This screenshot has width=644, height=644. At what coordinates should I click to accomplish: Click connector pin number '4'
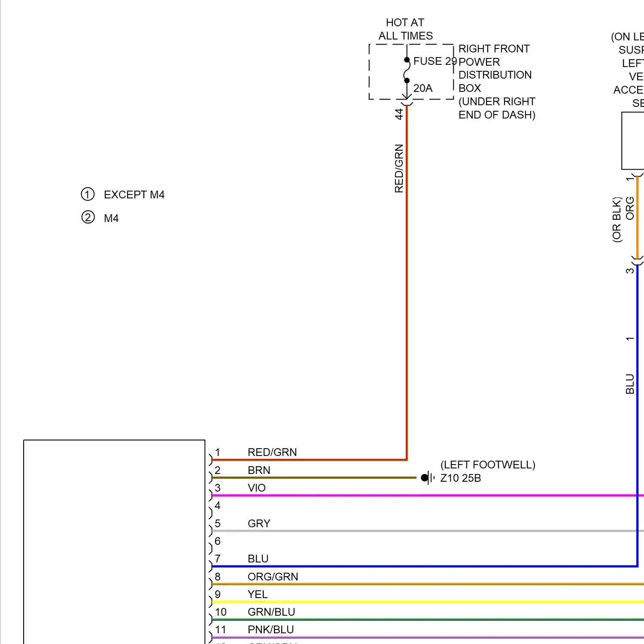click(x=218, y=506)
